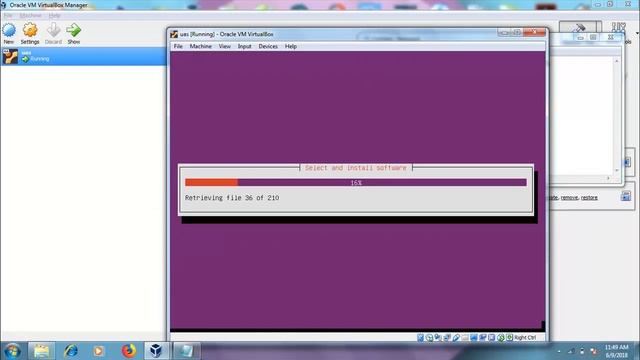640x360 pixels.
Task: Select the uas running VM in the list
Action: tap(83, 56)
